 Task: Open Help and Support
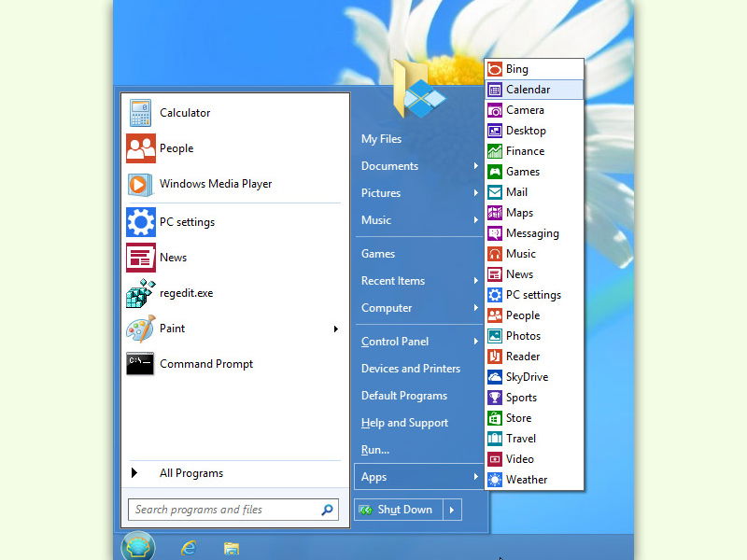[404, 423]
